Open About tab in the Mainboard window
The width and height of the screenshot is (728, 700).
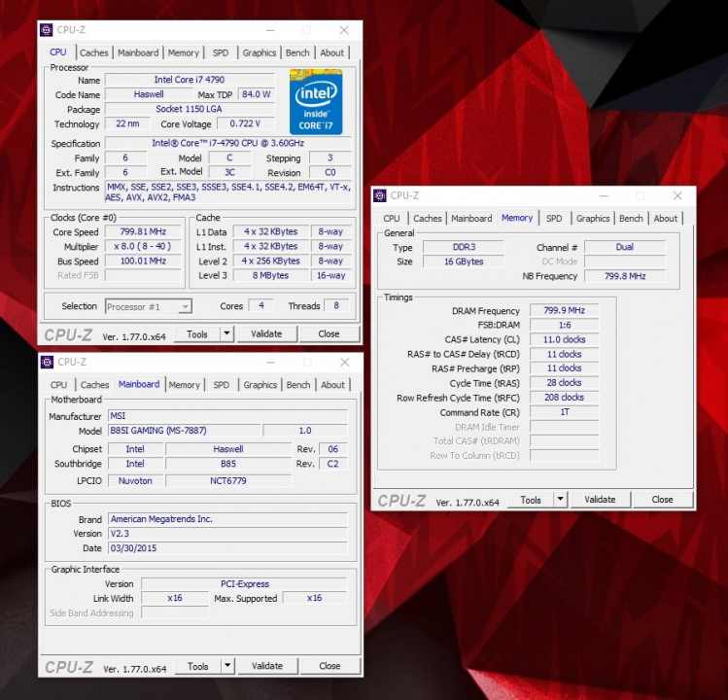tap(332, 385)
